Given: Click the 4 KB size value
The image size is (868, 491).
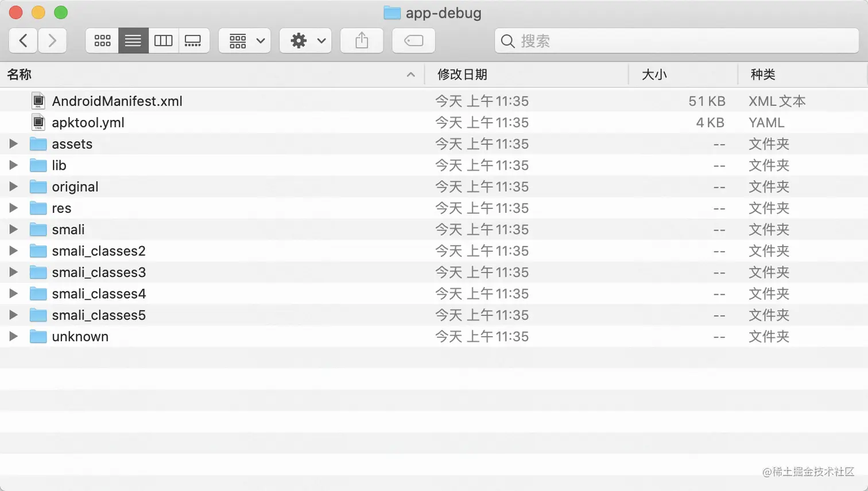Looking at the screenshot, I should [x=710, y=122].
